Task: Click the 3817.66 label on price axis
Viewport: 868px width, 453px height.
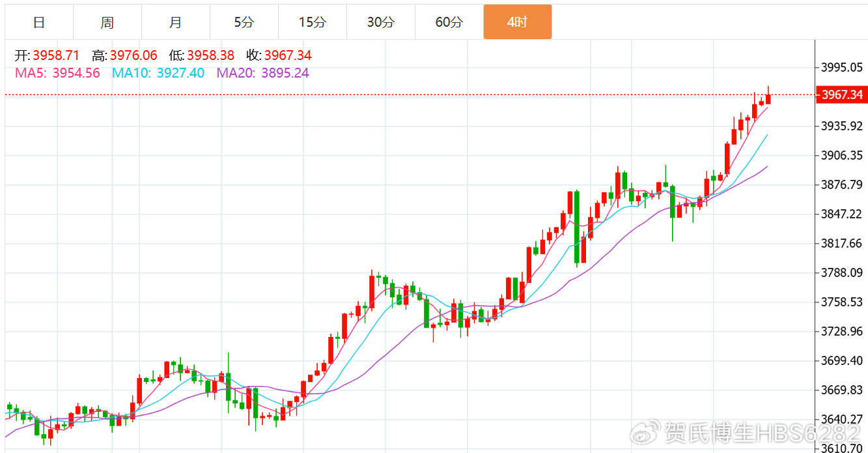Action: [842, 243]
